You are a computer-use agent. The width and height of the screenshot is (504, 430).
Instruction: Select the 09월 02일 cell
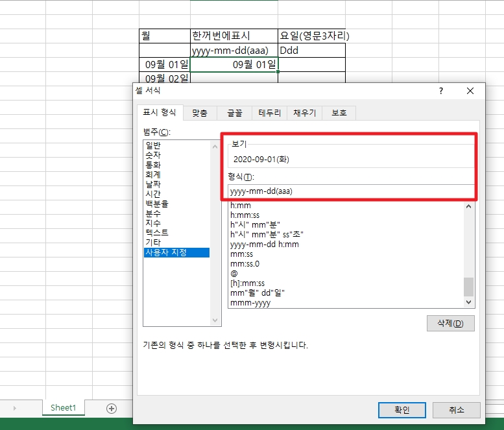pos(165,78)
